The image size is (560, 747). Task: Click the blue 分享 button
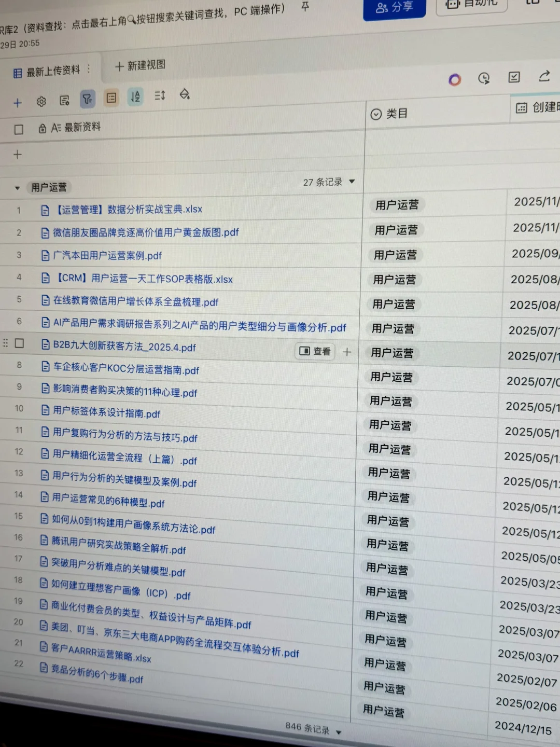pyautogui.click(x=395, y=7)
